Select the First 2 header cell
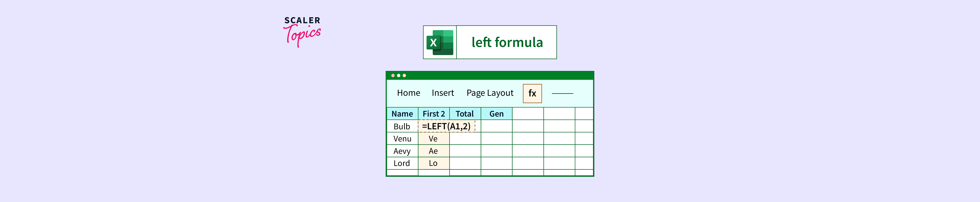This screenshot has height=202, width=980. pos(434,114)
